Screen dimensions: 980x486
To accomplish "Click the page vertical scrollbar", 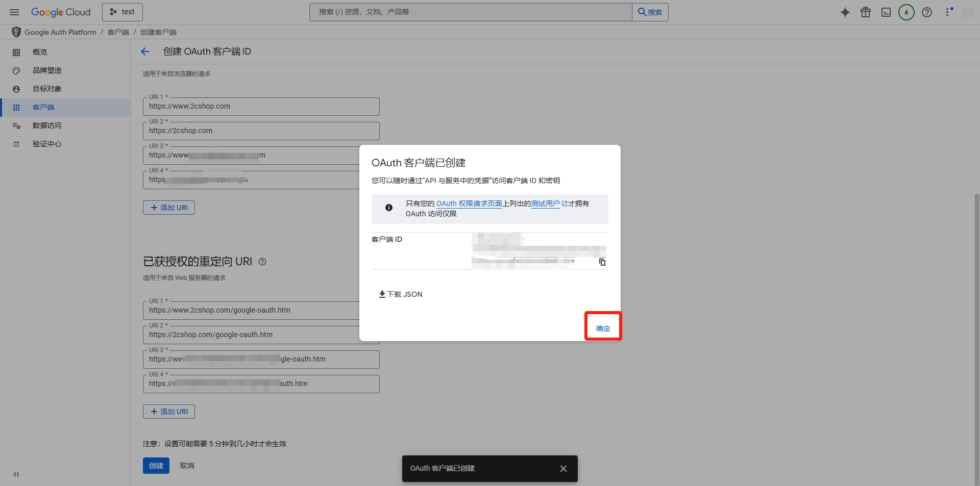I will (x=977, y=339).
